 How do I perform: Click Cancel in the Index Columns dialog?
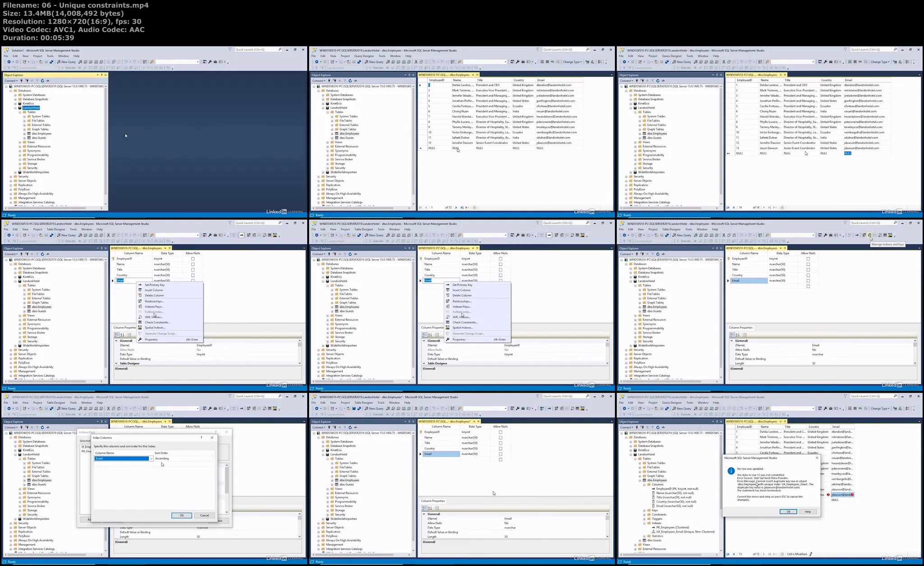[204, 515]
